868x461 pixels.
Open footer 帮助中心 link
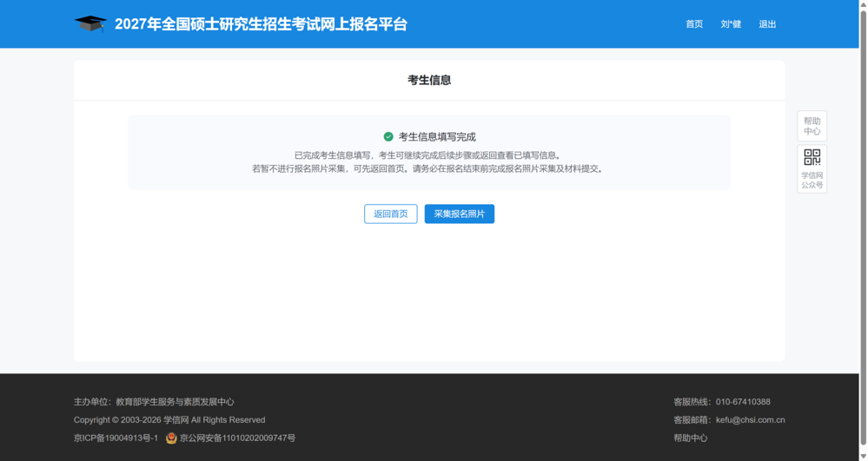click(x=690, y=438)
